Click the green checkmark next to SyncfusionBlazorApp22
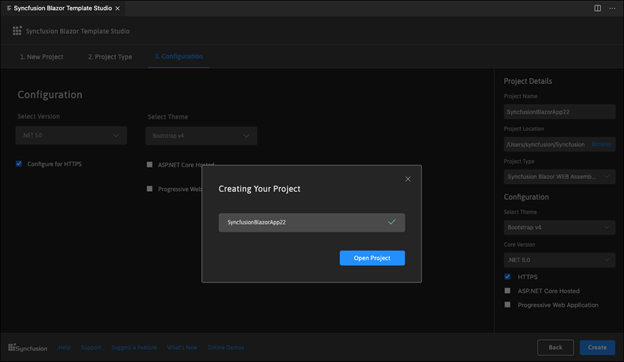This screenshot has width=624, height=362. 392,222
